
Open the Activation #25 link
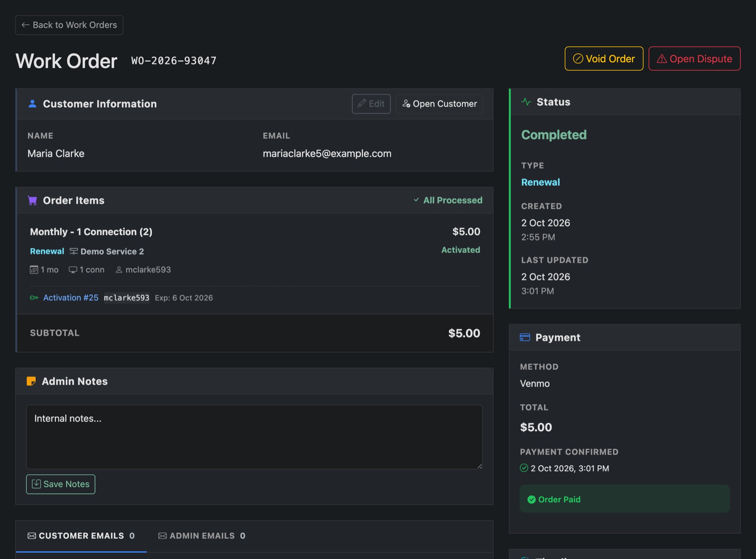[x=71, y=298]
